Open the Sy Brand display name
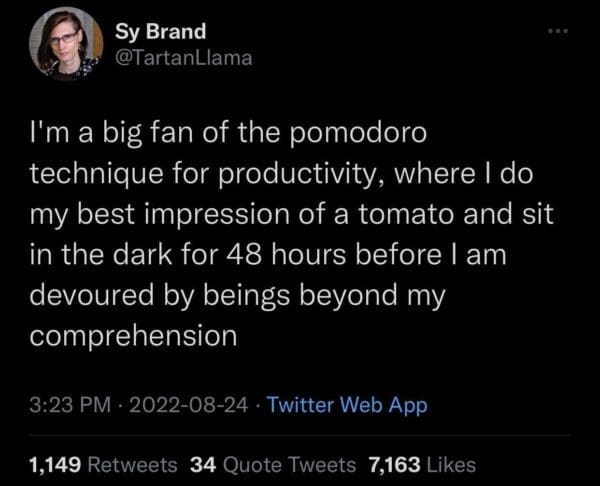 click(163, 33)
